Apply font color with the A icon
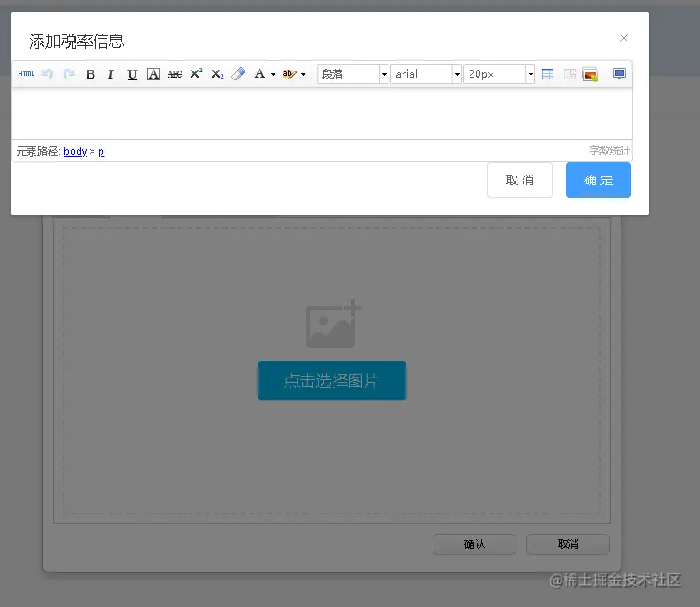The width and height of the screenshot is (700, 607). point(260,73)
